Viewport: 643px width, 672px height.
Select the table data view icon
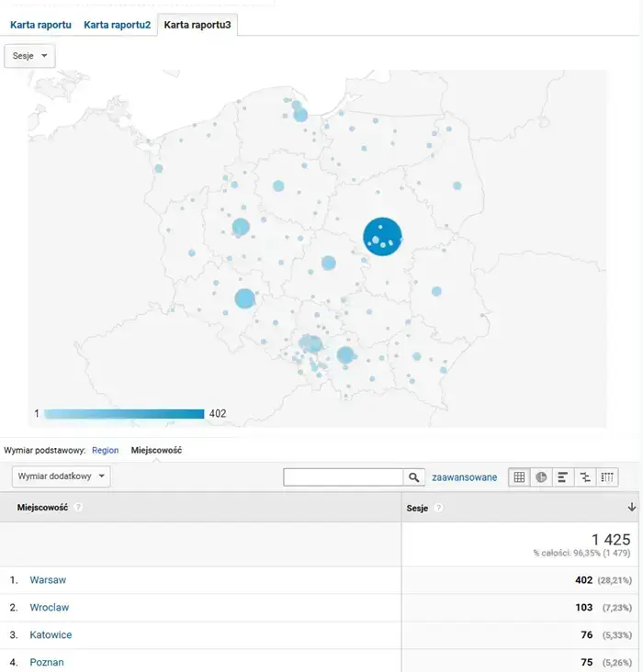point(519,477)
